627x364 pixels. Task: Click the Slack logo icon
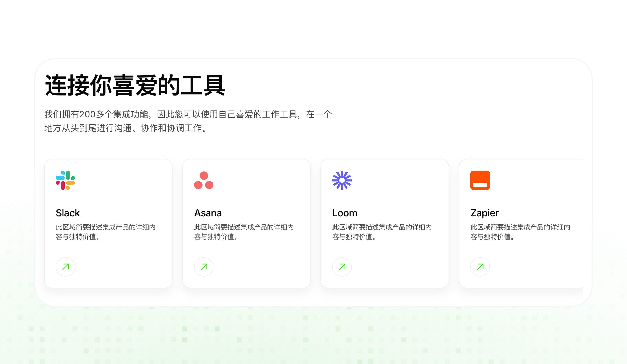coord(65,180)
